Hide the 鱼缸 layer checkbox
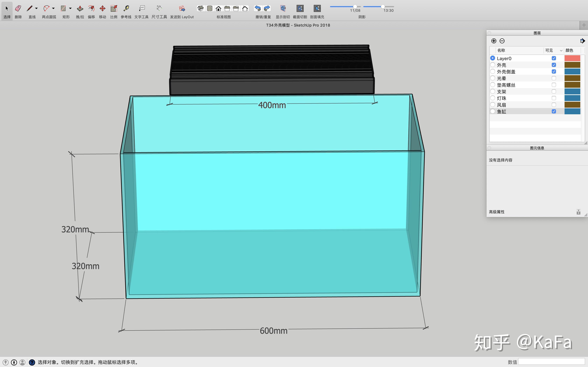This screenshot has width=588, height=367. coord(554,111)
